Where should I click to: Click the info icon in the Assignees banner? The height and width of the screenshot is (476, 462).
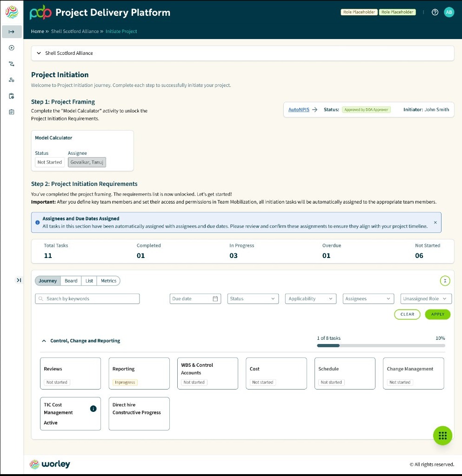point(37,222)
